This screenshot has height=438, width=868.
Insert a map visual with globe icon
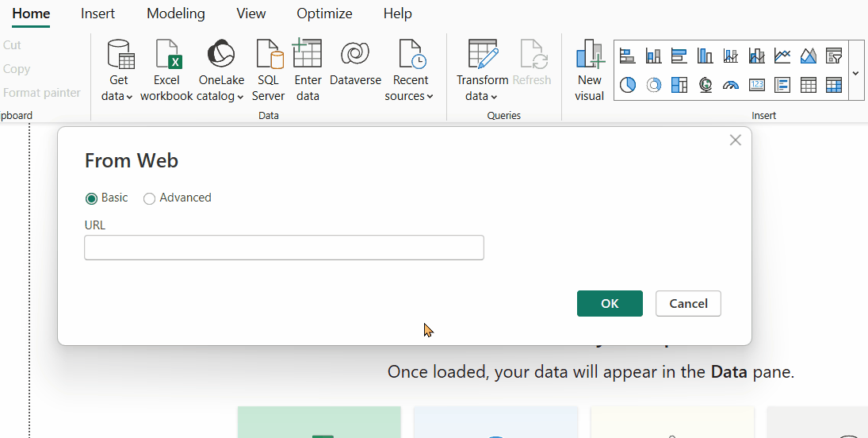coord(705,85)
